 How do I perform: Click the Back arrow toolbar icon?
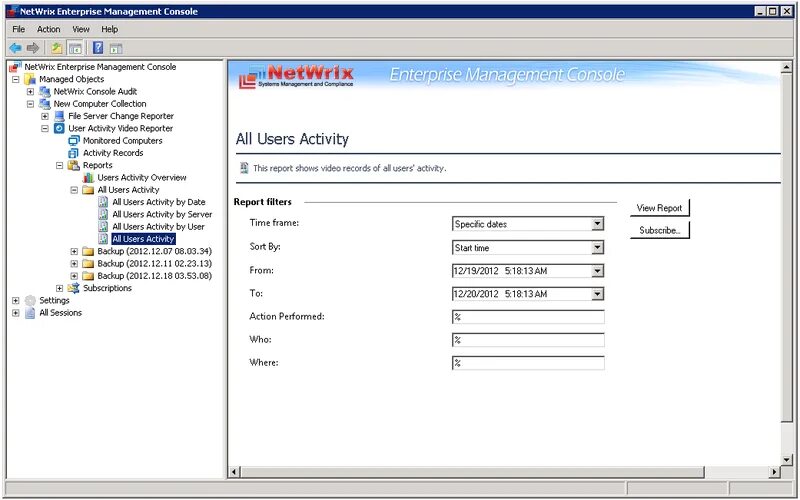point(15,48)
